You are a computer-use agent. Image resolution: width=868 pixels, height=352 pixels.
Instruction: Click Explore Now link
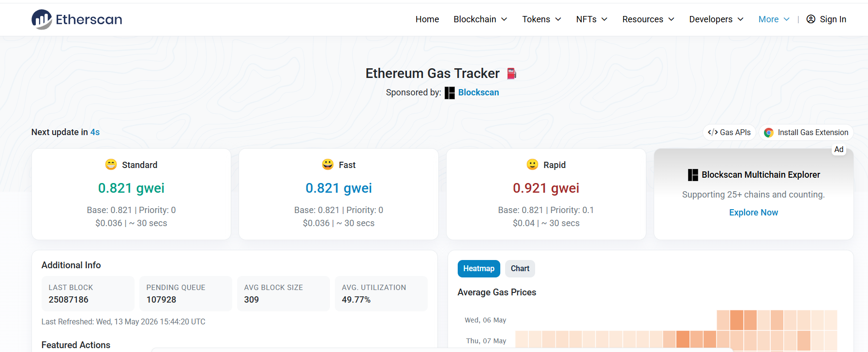tap(753, 213)
